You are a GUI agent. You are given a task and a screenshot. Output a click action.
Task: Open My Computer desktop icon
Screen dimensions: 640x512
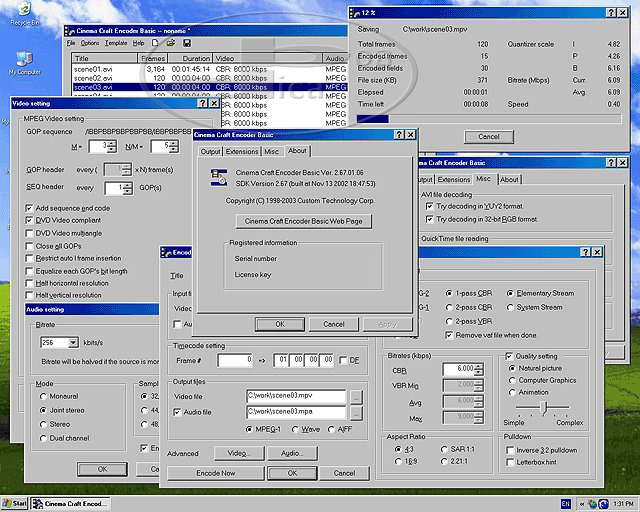click(x=23, y=60)
